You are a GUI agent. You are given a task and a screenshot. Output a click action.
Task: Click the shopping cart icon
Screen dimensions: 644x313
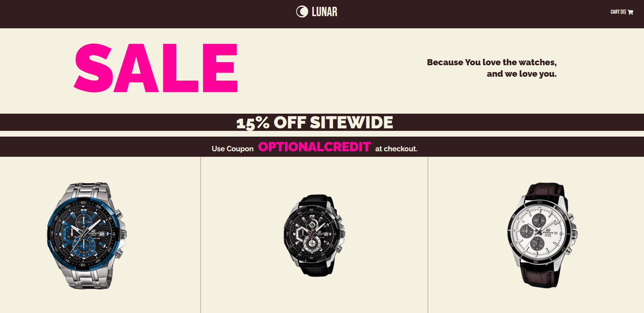coord(630,12)
